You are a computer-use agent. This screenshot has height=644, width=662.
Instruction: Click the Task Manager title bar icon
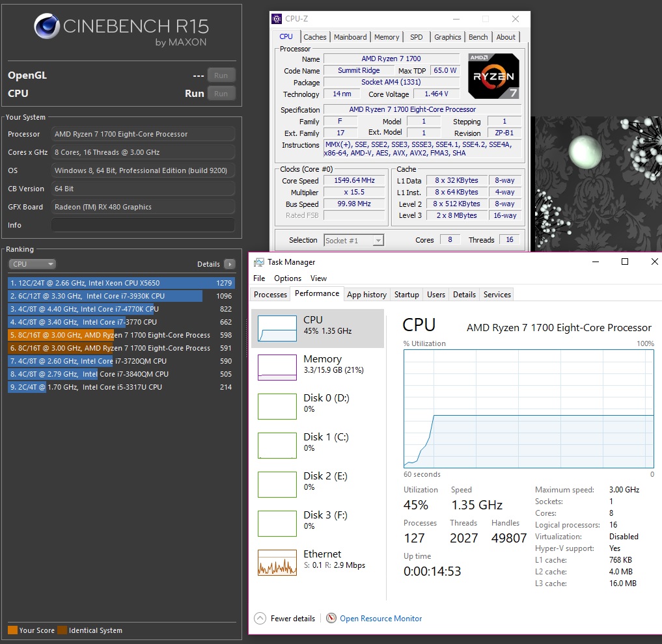[x=258, y=263]
